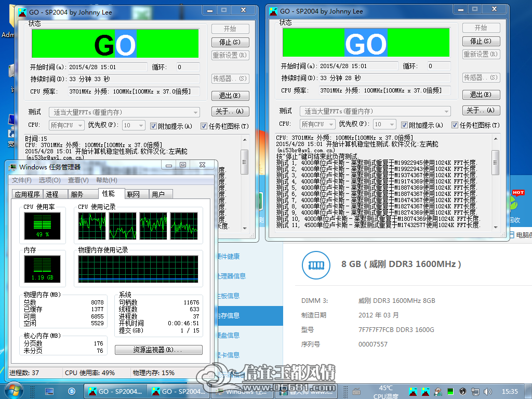Open 优先权 priority dropdown in left SP2004

[134, 126]
